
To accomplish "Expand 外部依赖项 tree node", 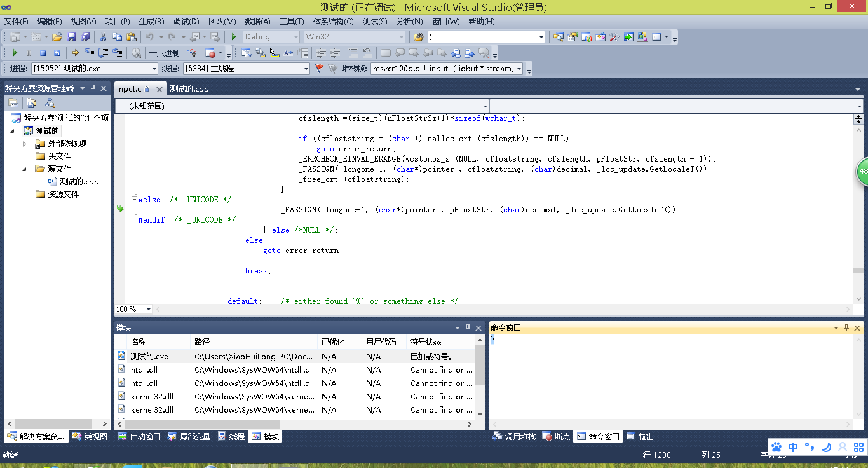I will click(x=25, y=144).
